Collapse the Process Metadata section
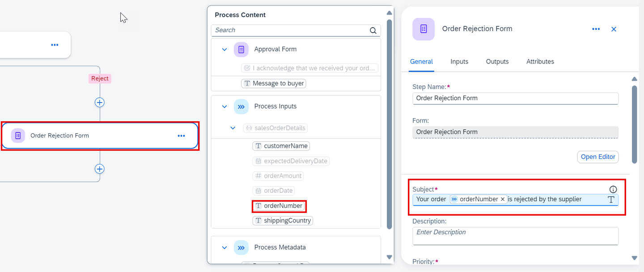Viewport: 644px width, 272px height. (225, 247)
